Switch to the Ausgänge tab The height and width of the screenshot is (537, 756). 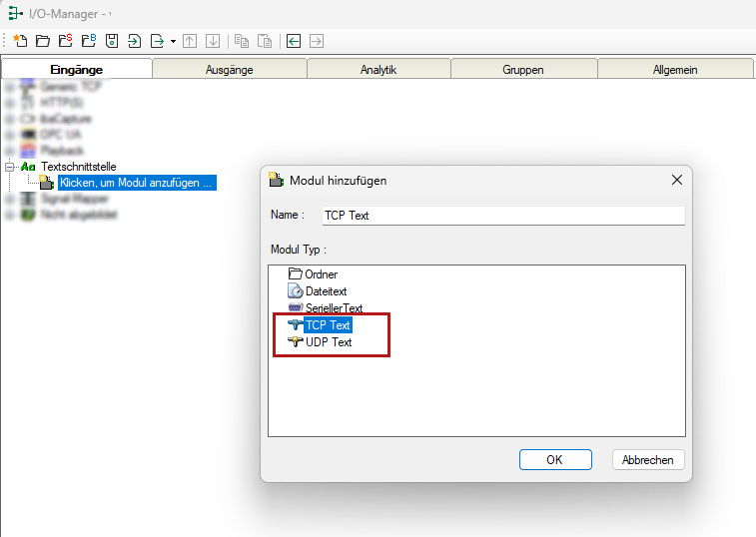[229, 70]
